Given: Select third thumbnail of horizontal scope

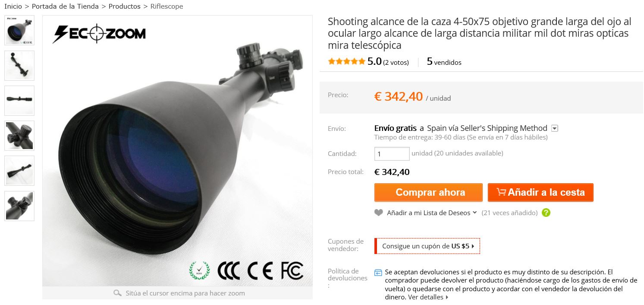Looking at the screenshot, I should (19, 101).
